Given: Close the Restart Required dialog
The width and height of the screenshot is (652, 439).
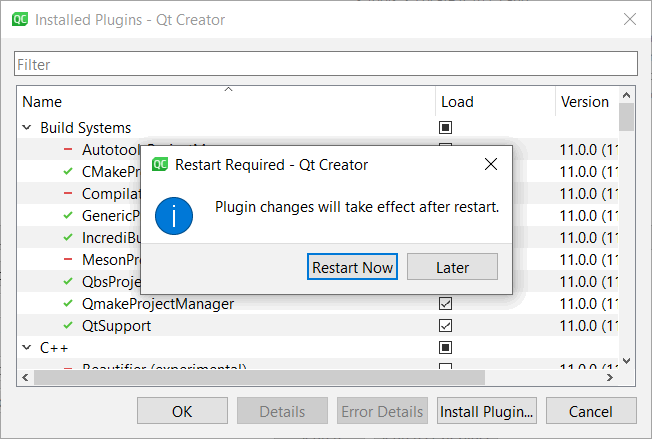Looking at the screenshot, I should point(490,164).
